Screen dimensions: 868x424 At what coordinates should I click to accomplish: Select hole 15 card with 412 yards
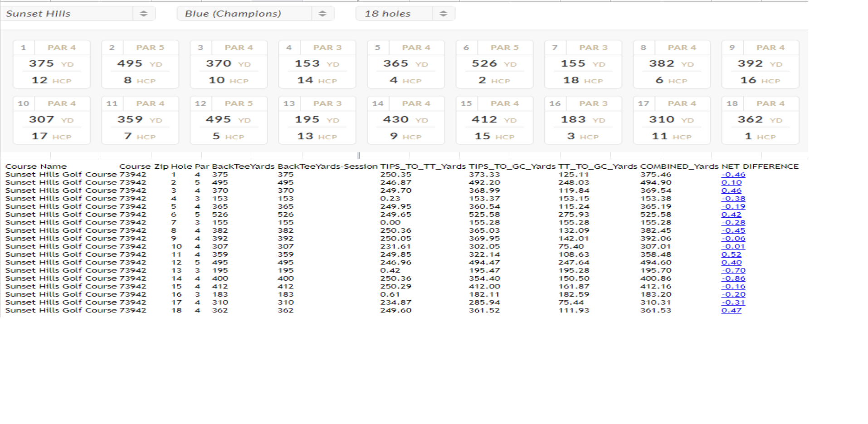(495, 120)
